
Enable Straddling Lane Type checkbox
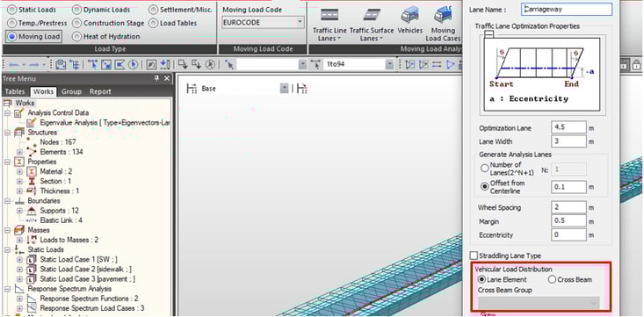(474, 256)
